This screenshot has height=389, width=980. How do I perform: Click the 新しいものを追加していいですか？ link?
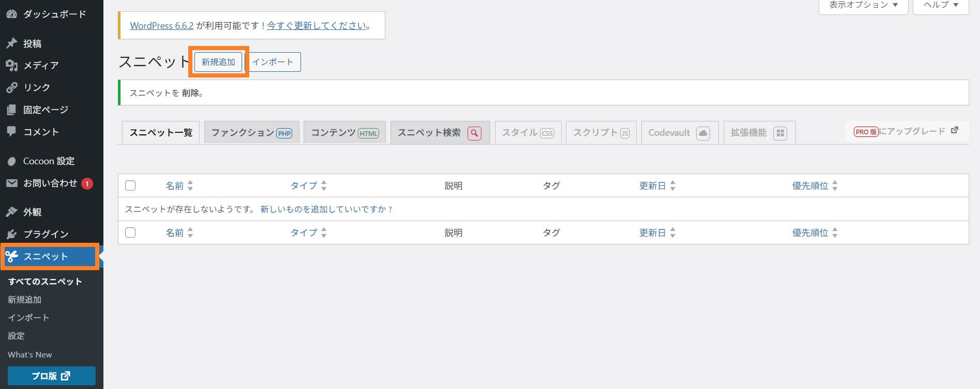pos(326,209)
